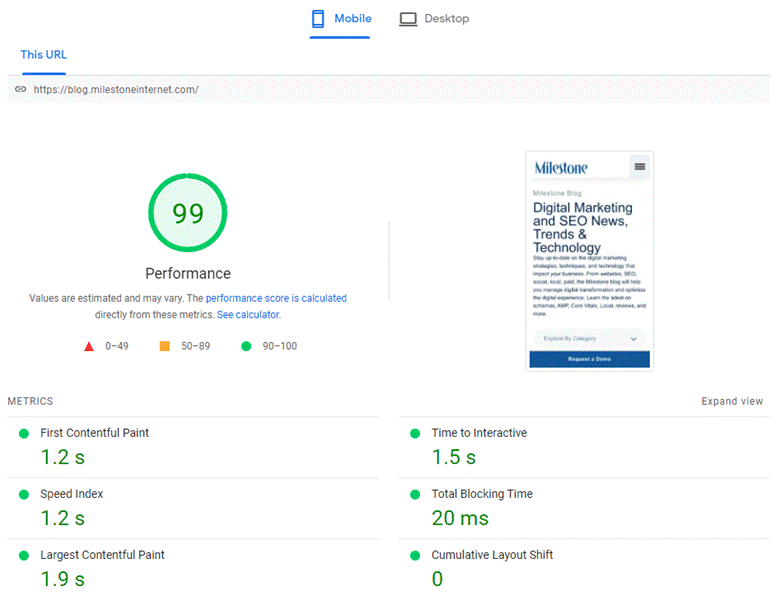
Task: Switch to the Desktop tab
Action: coord(434,19)
